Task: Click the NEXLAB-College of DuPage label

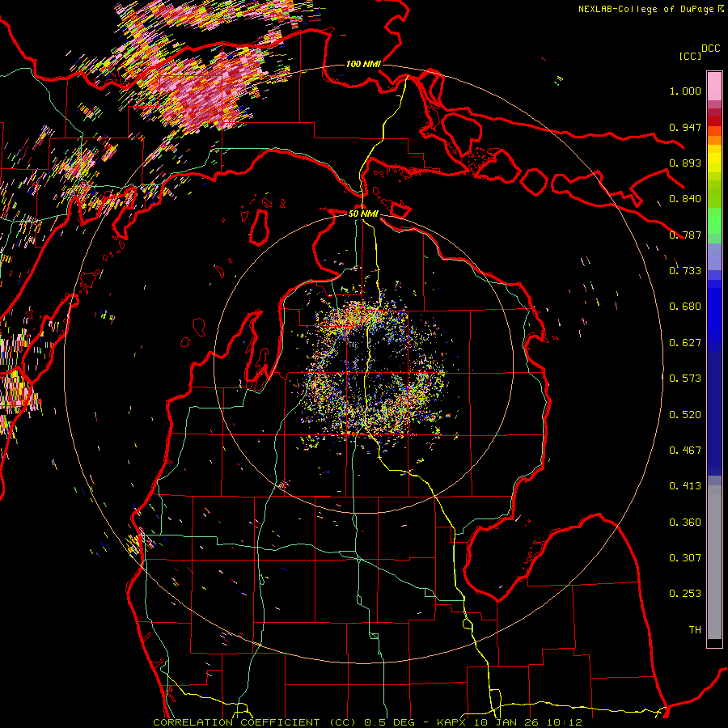Action: click(x=645, y=9)
